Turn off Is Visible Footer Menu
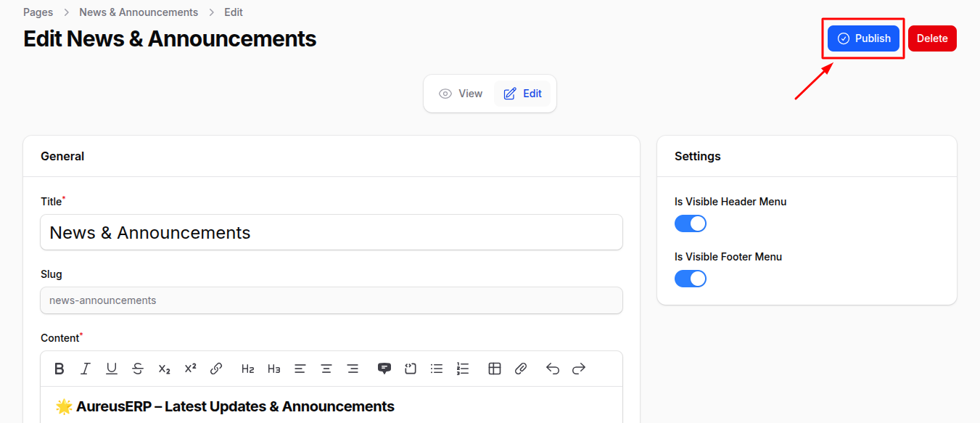Screen dimensions: 980x423 pyautogui.click(x=690, y=279)
